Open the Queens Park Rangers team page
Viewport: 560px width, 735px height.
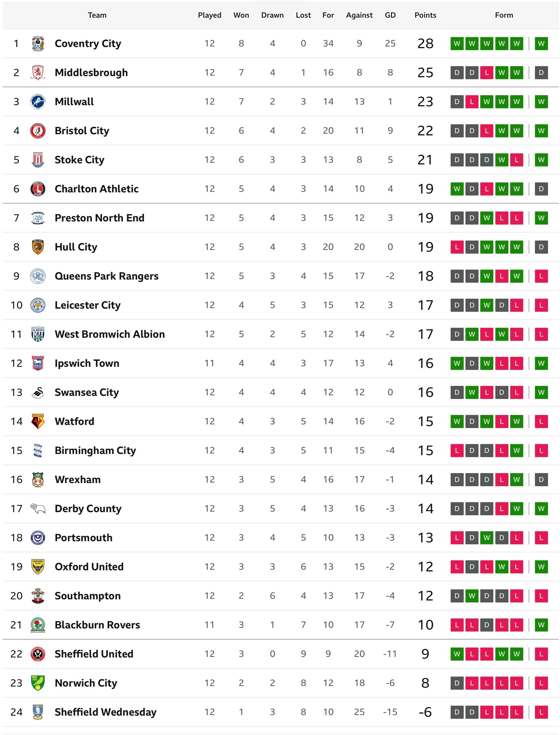[106, 276]
